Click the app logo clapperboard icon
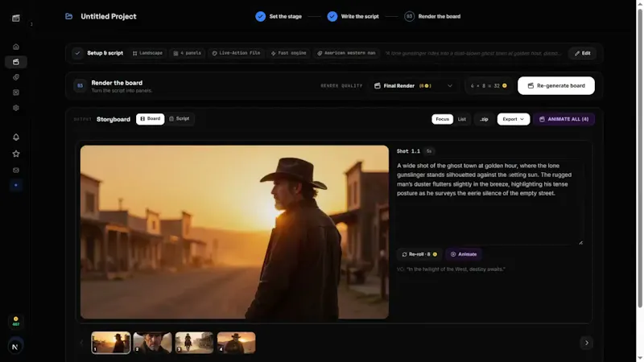Viewport: 644px width, 362px height. click(15, 18)
